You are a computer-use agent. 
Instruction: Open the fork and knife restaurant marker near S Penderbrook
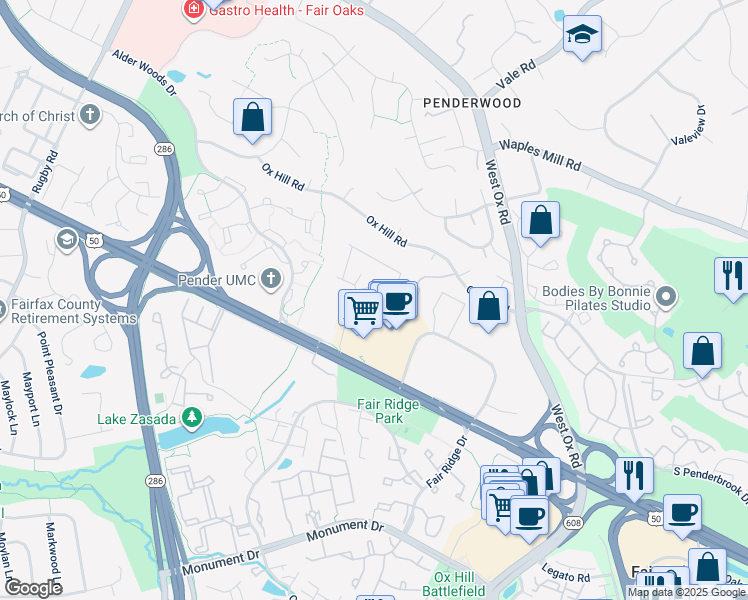click(x=634, y=478)
